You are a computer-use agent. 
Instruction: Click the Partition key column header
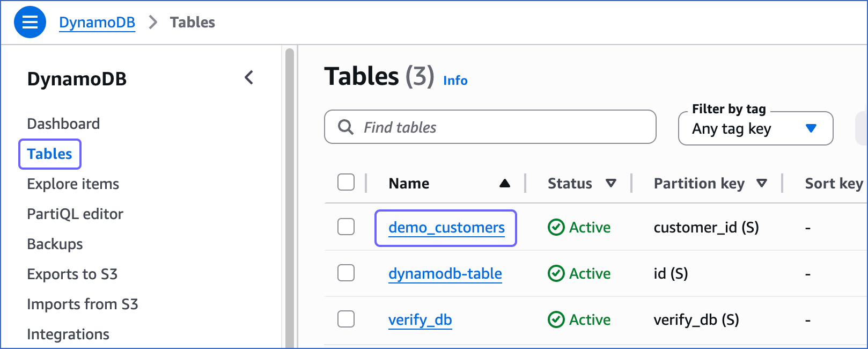[699, 184]
